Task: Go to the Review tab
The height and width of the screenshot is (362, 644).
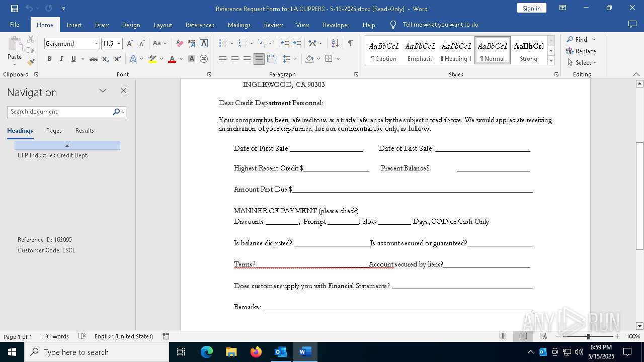Action: pos(273,25)
